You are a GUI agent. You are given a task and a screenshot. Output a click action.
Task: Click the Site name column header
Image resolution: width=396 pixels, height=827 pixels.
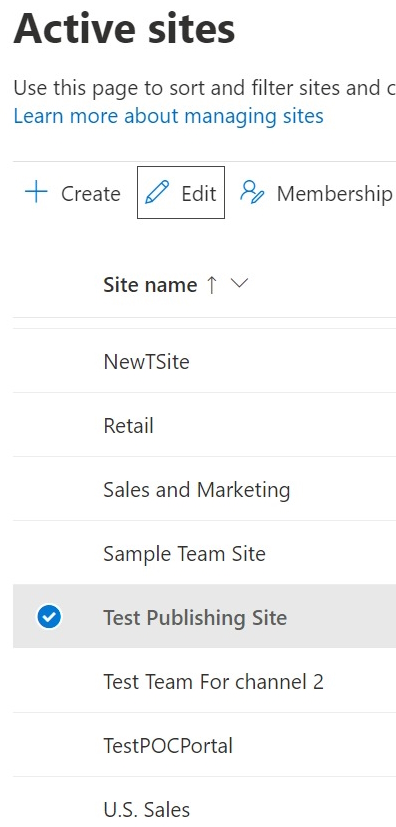click(x=150, y=285)
